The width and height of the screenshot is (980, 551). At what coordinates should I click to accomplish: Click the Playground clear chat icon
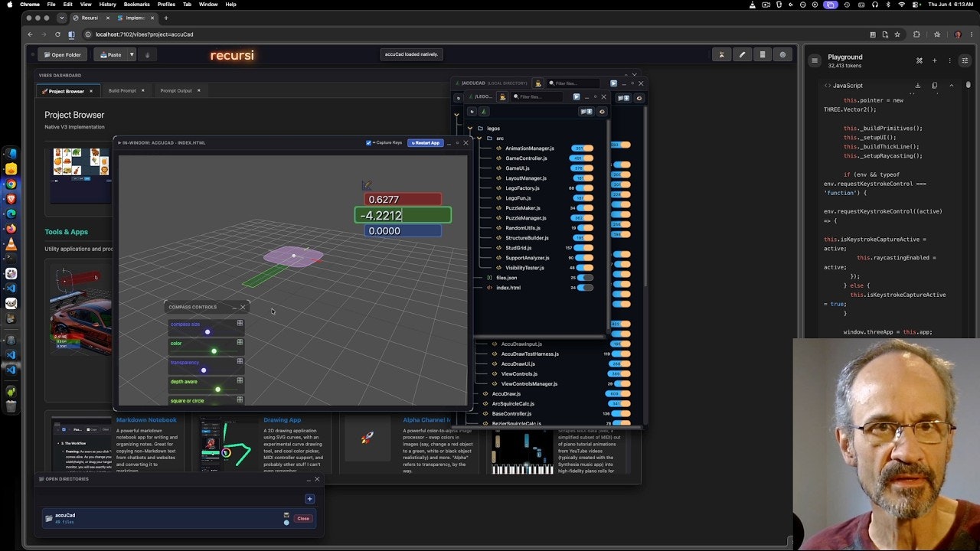[x=920, y=60]
